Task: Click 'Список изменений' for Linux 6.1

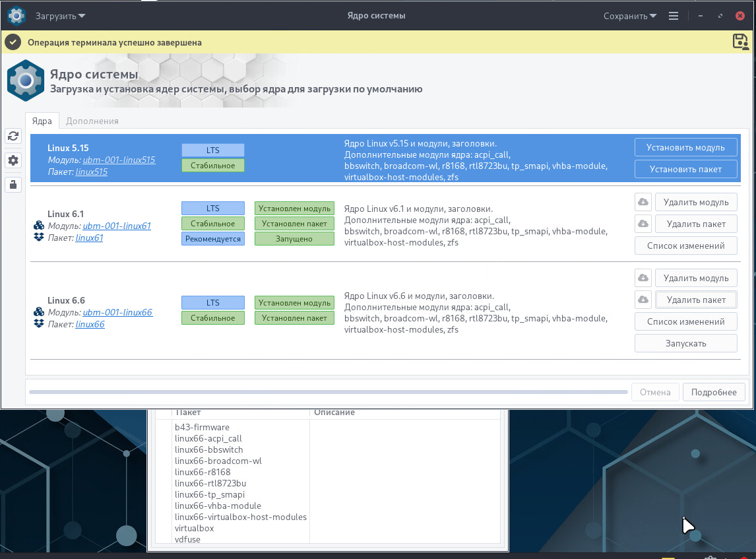Action: point(685,246)
